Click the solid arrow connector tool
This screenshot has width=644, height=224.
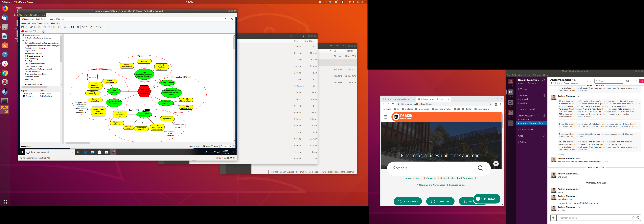pyautogui.click(x=49, y=31)
